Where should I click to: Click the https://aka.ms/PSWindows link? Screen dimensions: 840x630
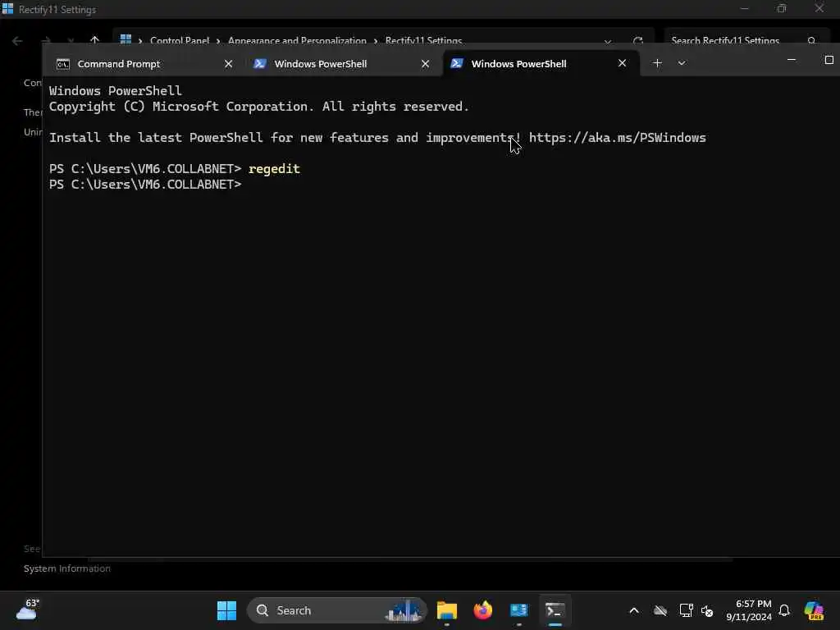click(x=617, y=138)
